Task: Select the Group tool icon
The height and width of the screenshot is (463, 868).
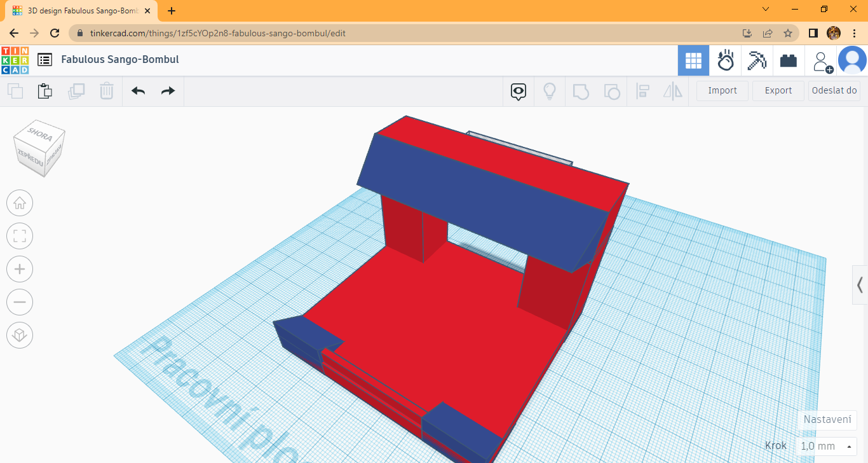Action: [x=580, y=91]
